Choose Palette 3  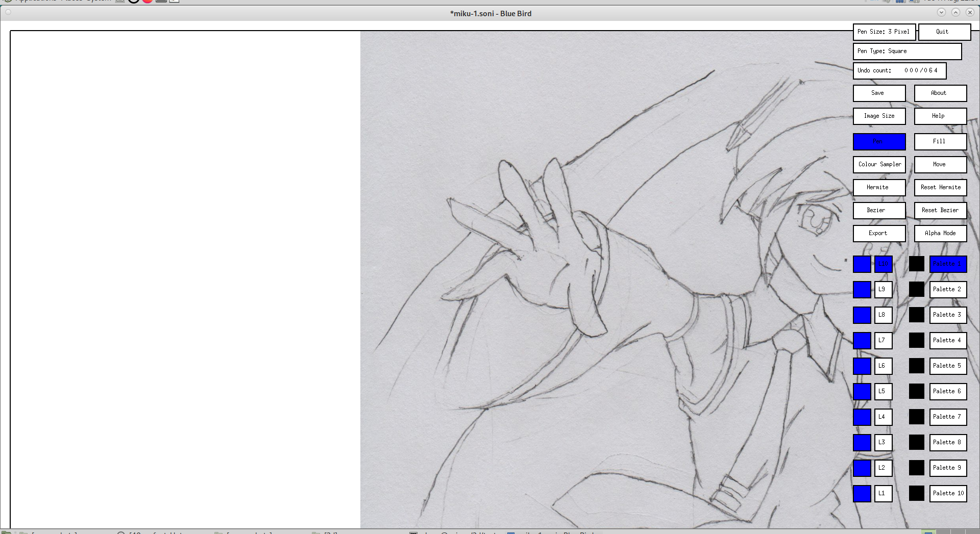coord(948,315)
